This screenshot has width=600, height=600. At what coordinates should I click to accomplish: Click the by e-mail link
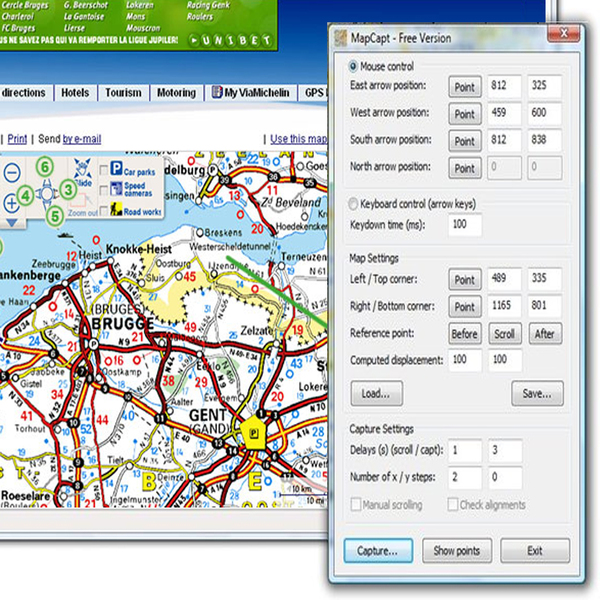(x=82, y=139)
